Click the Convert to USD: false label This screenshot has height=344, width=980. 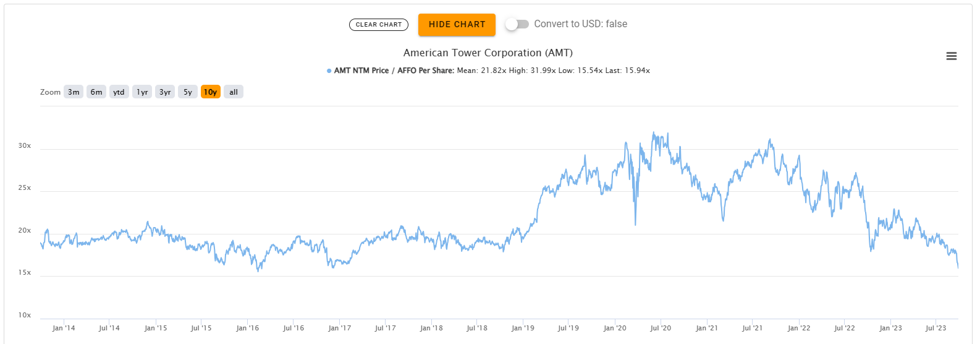580,24
